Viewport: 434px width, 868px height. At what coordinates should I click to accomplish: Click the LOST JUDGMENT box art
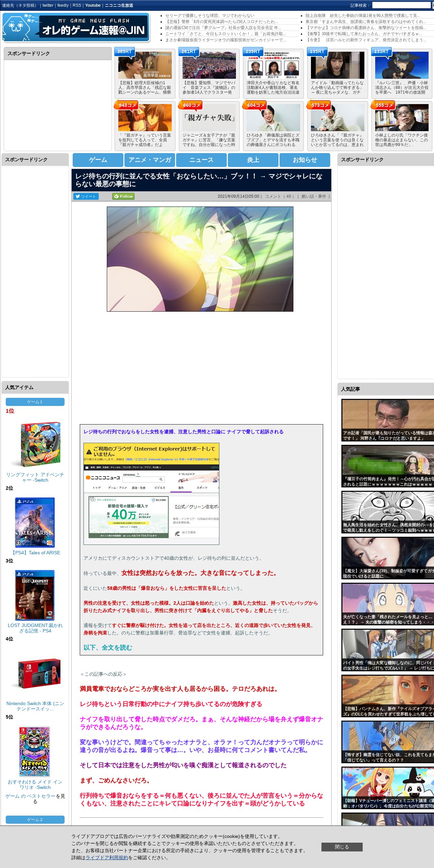click(35, 595)
